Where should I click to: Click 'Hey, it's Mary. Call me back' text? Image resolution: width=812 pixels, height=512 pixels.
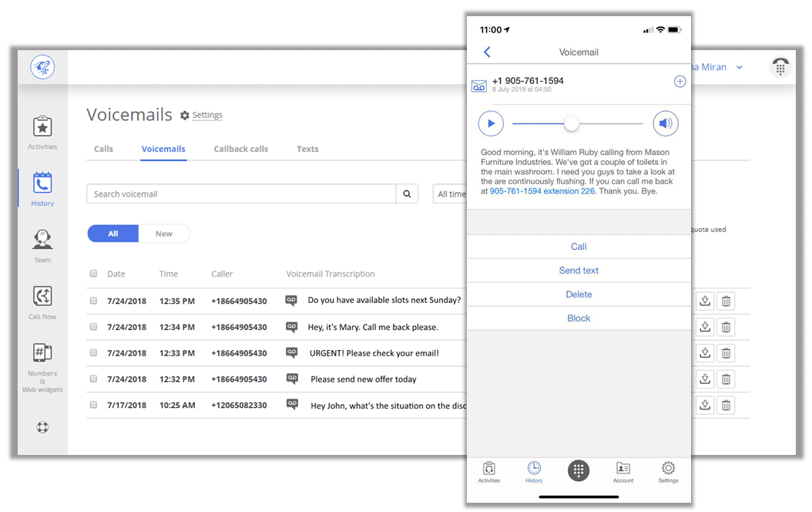pos(373,327)
